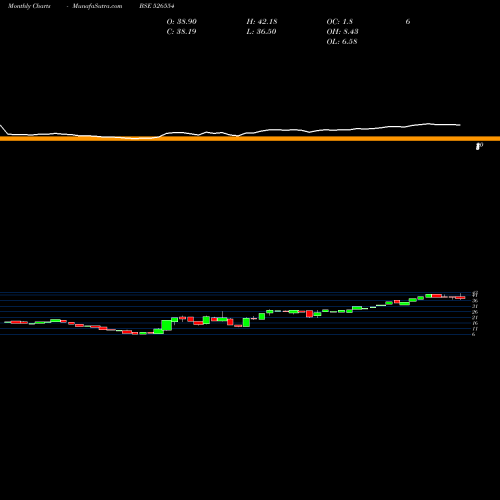Open the MunafaSutra.com label
This screenshot has width=500, height=500.
tap(97, 6)
